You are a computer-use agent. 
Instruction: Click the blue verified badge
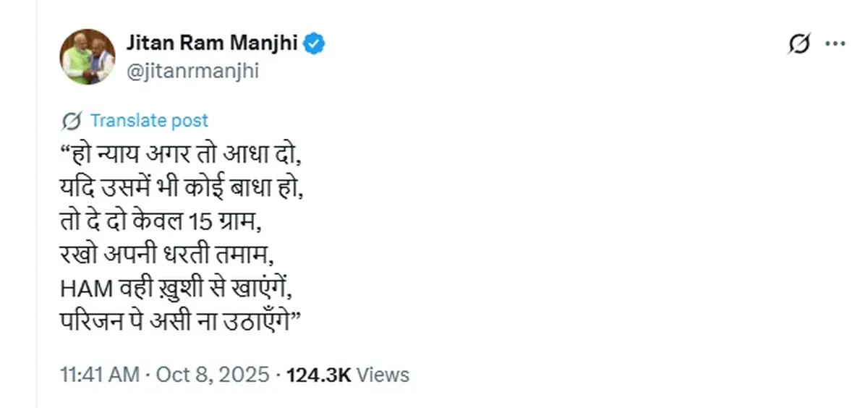[x=314, y=44]
